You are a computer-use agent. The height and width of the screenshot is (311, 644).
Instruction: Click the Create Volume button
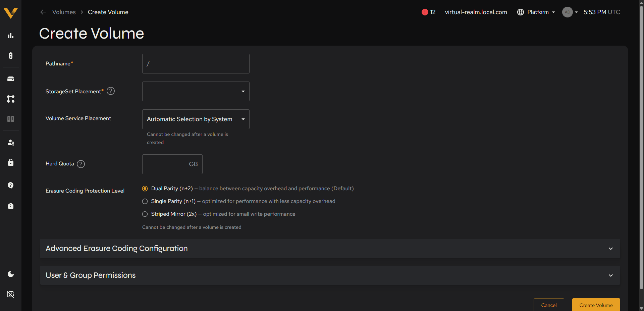[x=596, y=305]
